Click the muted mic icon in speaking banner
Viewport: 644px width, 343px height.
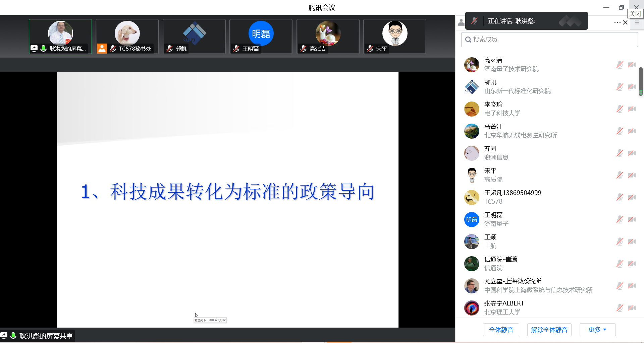click(474, 21)
